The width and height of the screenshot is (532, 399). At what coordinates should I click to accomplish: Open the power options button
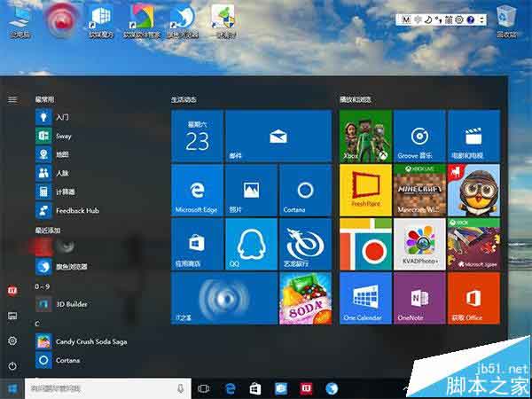click(x=12, y=366)
